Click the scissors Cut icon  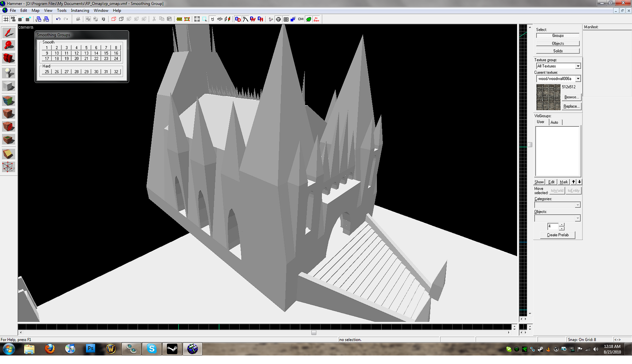point(154,19)
